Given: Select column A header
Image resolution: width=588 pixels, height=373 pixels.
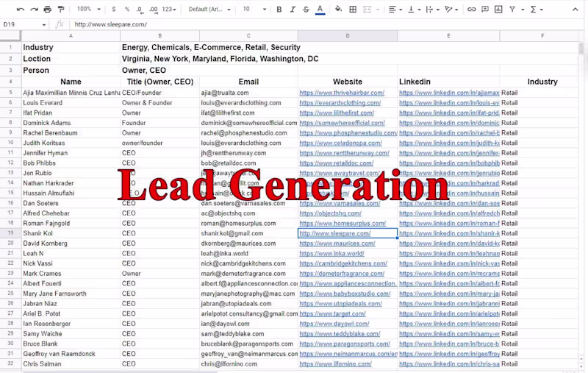Looking at the screenshot, I should click(71, 36).
